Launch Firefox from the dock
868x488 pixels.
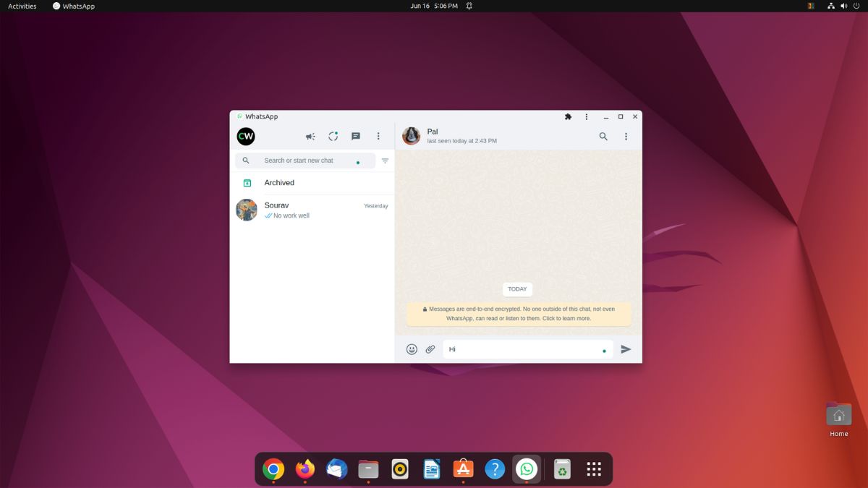click(304, 468)
